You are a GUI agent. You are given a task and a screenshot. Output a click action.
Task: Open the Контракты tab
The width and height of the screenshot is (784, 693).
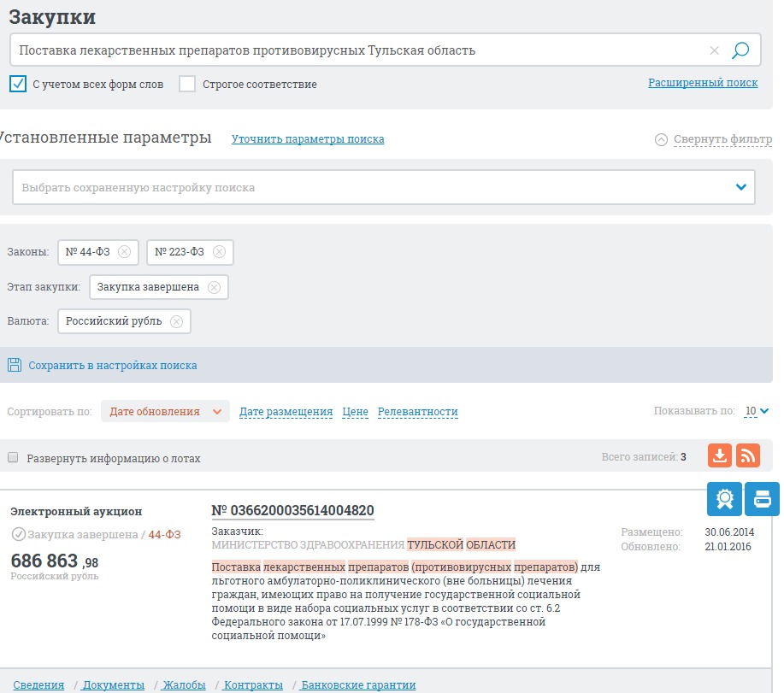253,684
